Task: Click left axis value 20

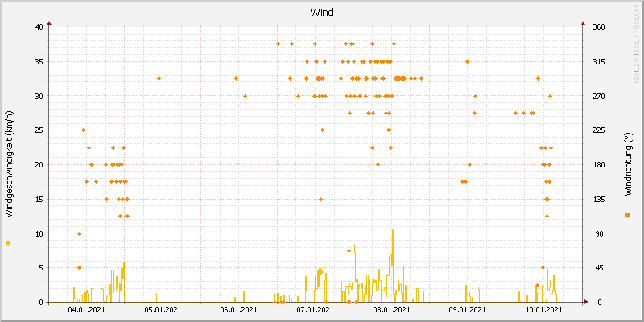Action: 39,165
